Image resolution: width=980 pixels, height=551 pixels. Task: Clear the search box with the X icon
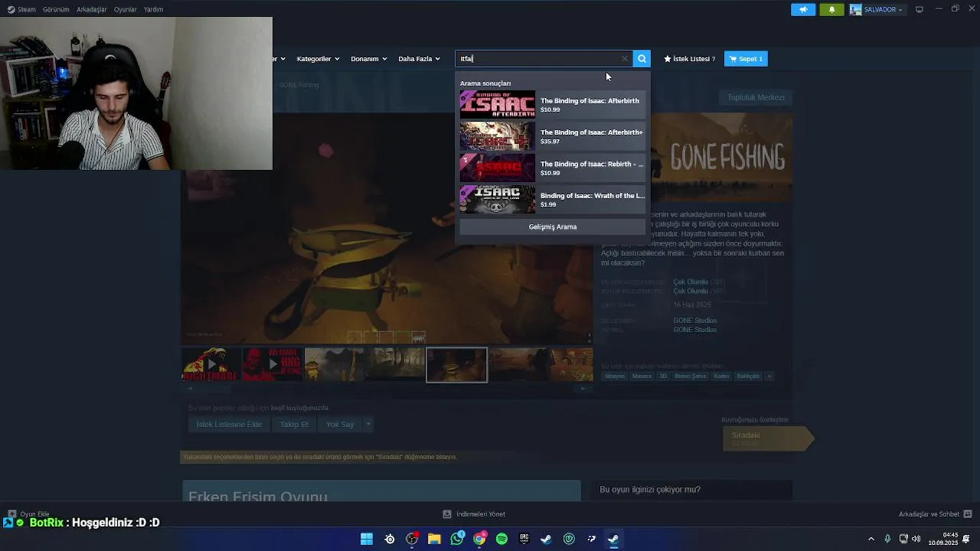(x=625, y=59)
